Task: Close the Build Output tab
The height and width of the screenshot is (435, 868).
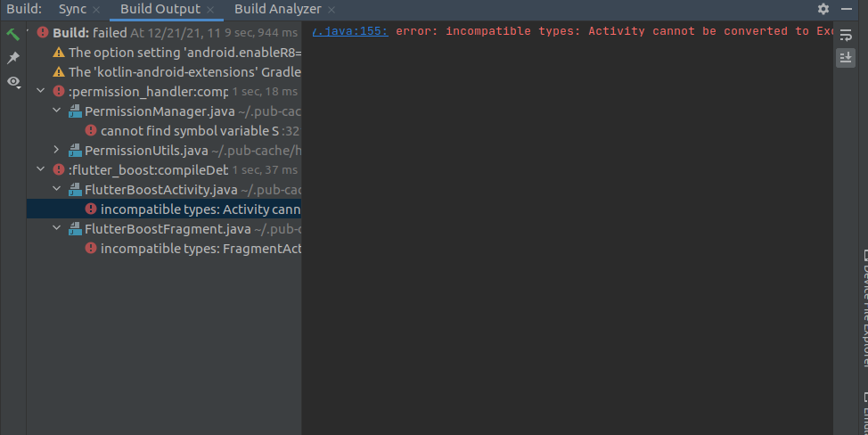Action: pos(210,10)
